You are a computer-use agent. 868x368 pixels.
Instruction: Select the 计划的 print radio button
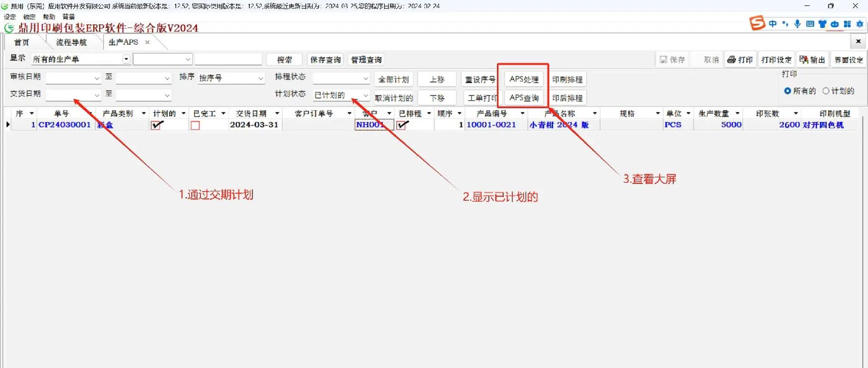pos(826,91)
